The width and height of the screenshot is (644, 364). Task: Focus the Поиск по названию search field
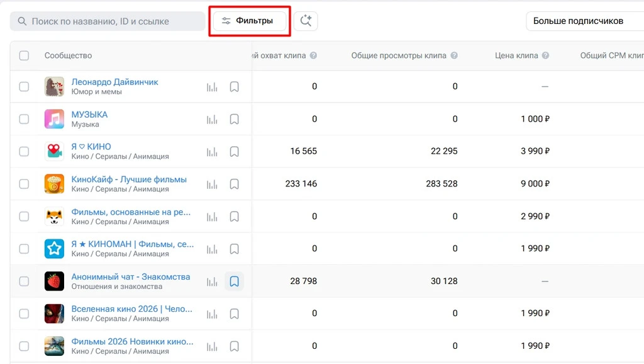(x=108, y=21)
